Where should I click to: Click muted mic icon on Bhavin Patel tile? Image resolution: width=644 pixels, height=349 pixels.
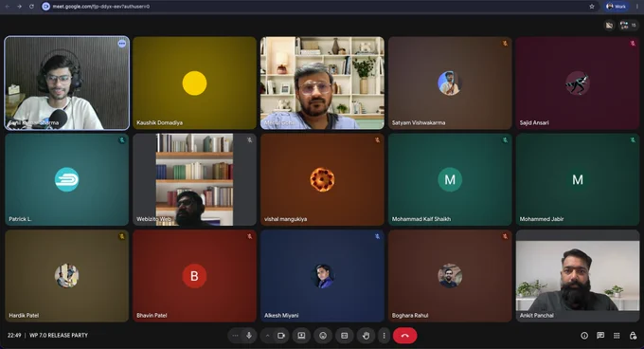point(250,236)
